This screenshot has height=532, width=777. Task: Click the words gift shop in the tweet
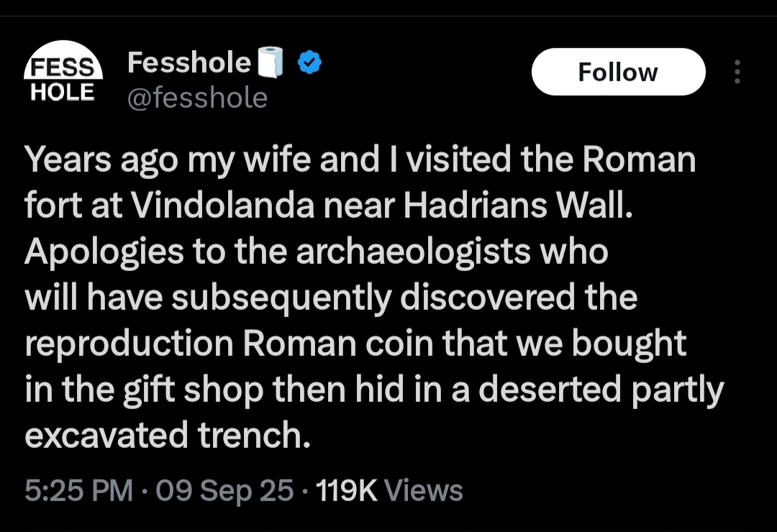tap(194, 390)
